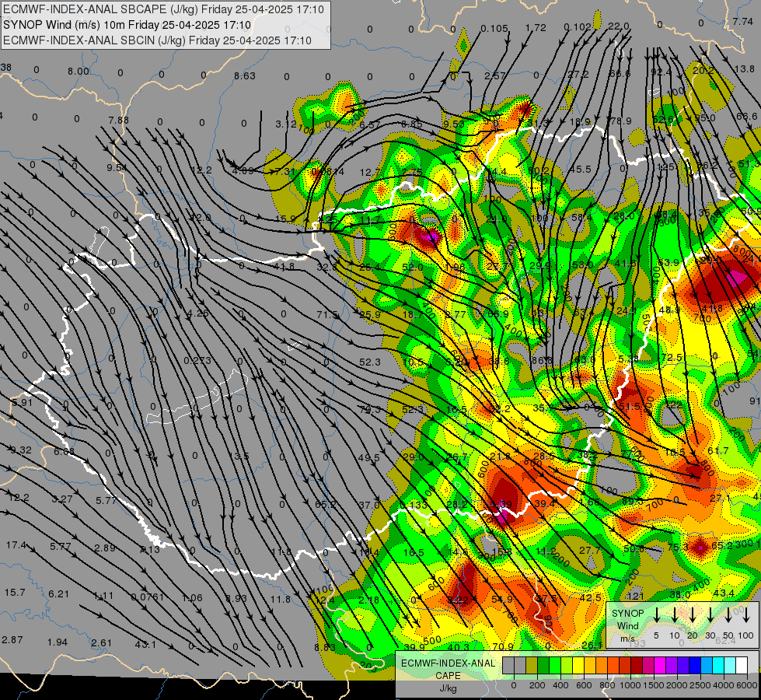Viewport: 761px width, 700px height.
Task: Click the map value 7.74 in top-right corner
Action: (x=742, y=21)
